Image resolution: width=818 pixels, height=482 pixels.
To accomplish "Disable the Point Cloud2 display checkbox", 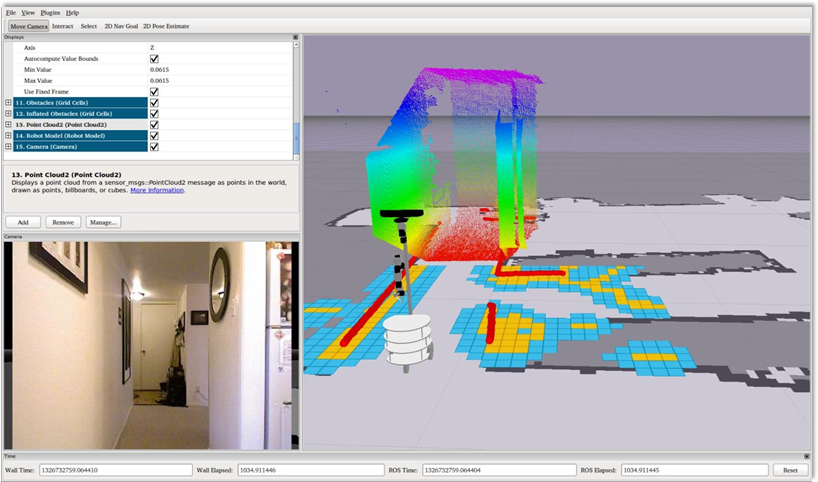I will (154, 125).
